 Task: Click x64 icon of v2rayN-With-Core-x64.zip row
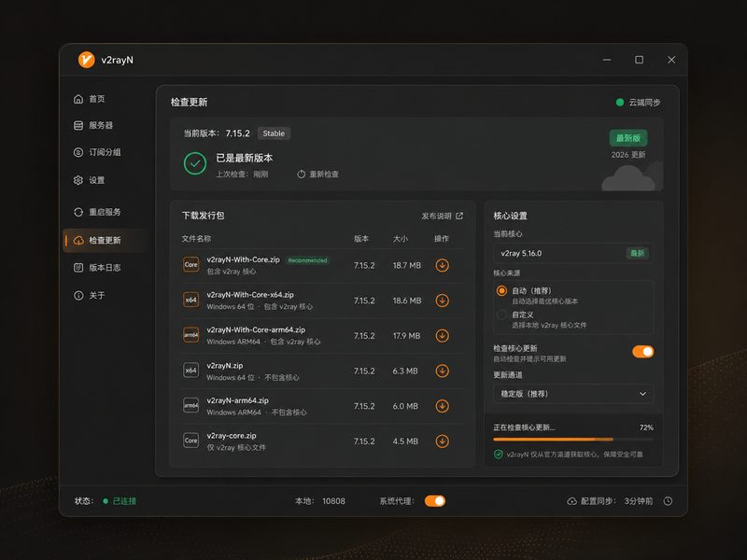[191, 300]
